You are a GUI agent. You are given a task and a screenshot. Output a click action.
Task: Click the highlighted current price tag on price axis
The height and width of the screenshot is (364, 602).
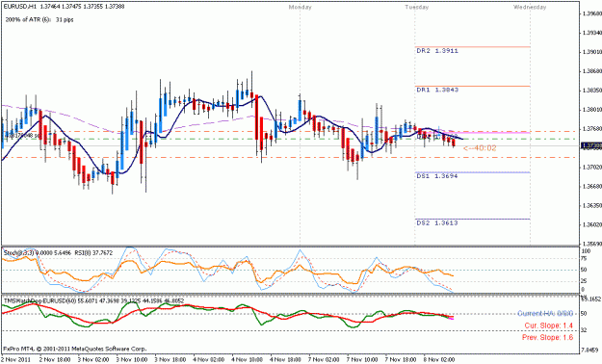coord(591,146)
